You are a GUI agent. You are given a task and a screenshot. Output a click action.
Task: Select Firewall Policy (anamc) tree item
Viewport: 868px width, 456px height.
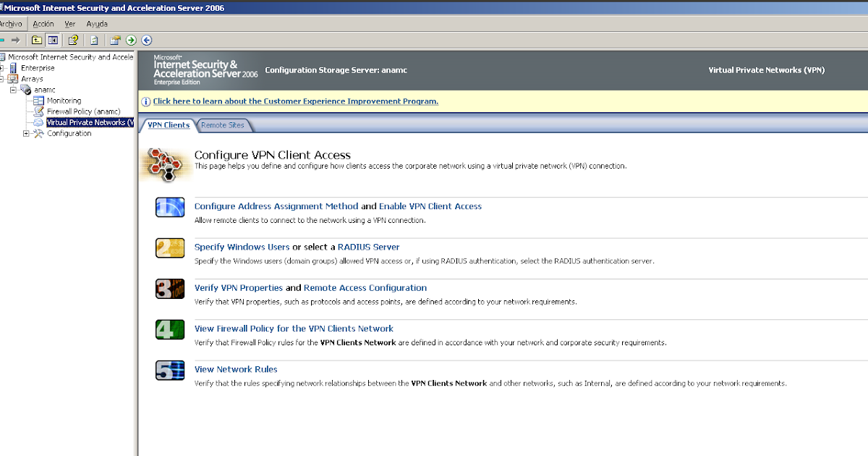pos(84,111)
